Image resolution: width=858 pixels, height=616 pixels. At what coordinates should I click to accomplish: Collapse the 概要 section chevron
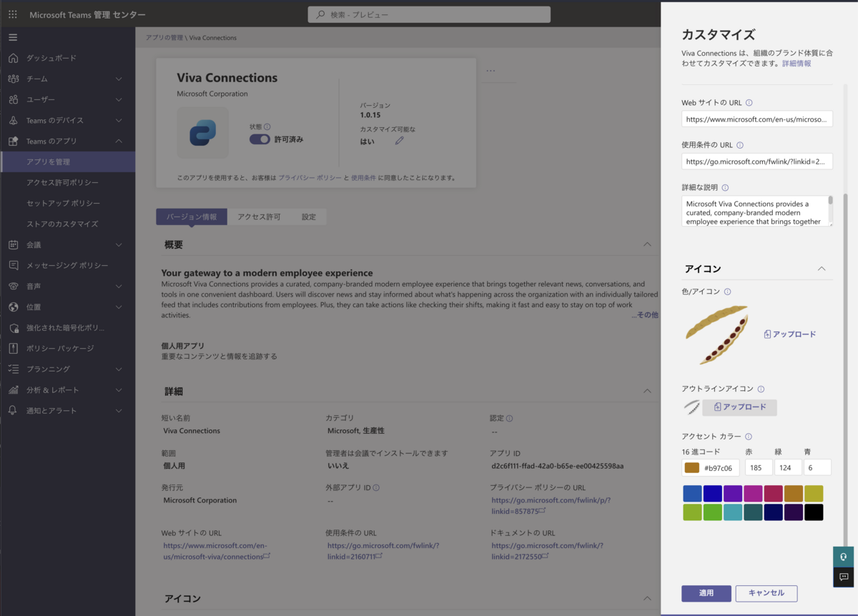[647, 244]
